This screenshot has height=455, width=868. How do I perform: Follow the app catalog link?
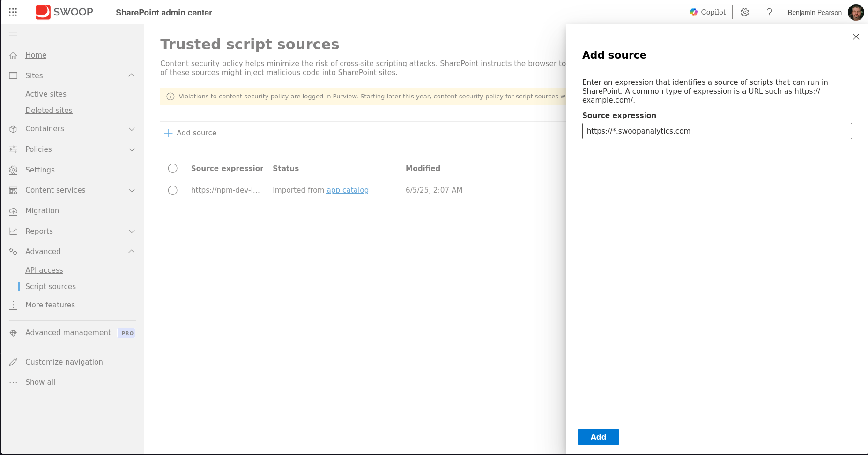click(348, 190)
